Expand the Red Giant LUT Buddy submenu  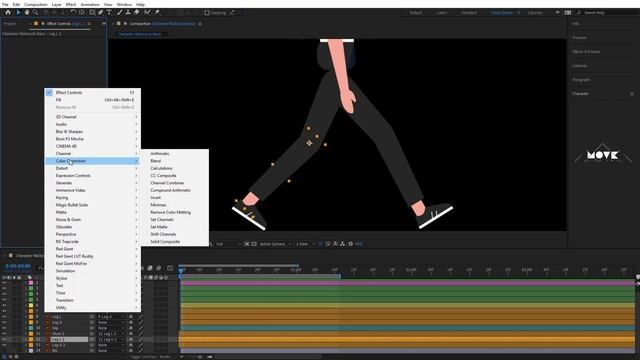[x=93, y=256]
